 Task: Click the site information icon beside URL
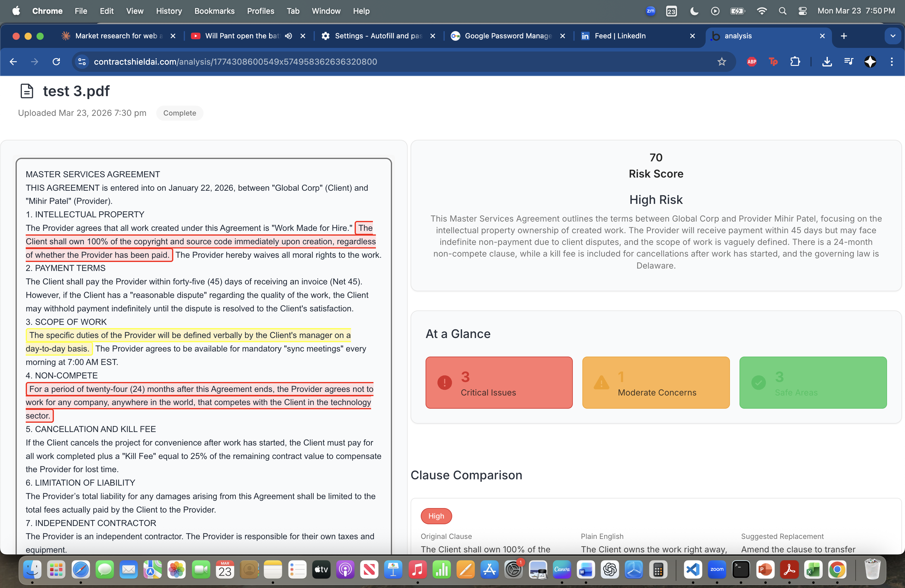82,62
